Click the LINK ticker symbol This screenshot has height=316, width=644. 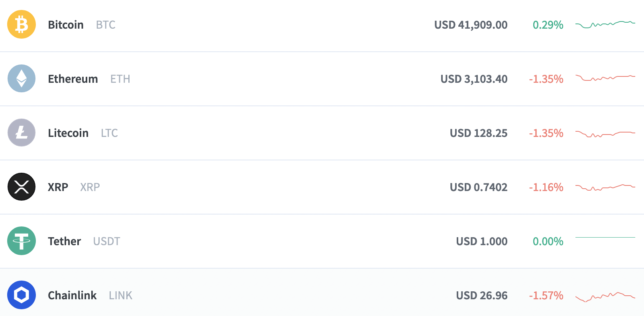[x=120, y=295]
